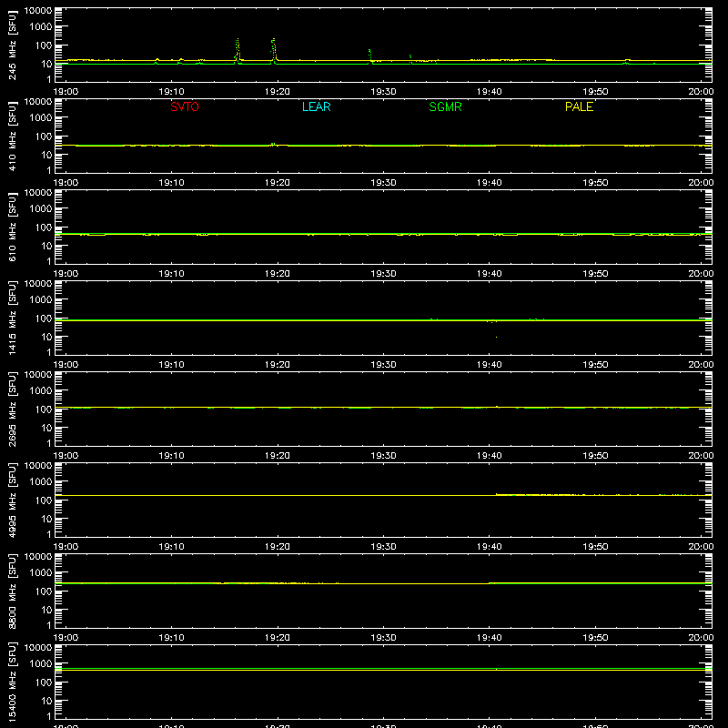Click the 100 tick of the 245 MHz plot
The width and height of the screenshot is (728, 728).
[44, 45]
